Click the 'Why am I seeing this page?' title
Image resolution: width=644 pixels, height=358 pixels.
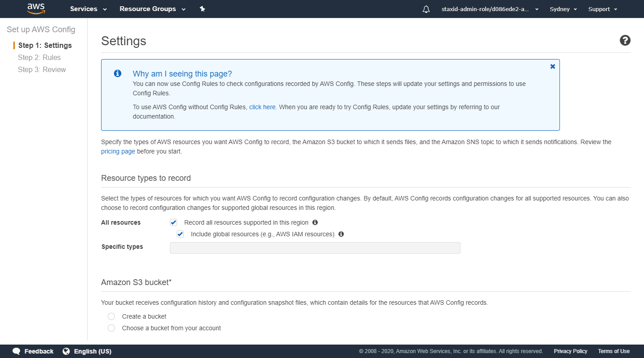coord(182,74)
